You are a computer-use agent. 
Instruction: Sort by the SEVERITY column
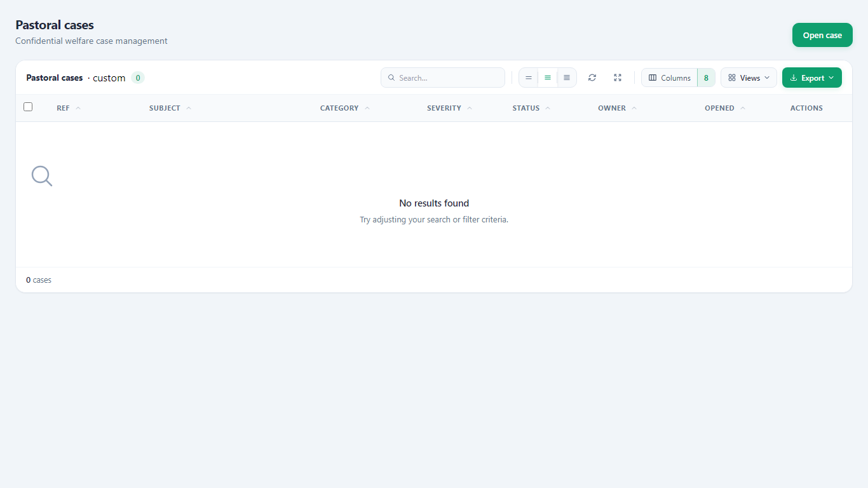450,108
